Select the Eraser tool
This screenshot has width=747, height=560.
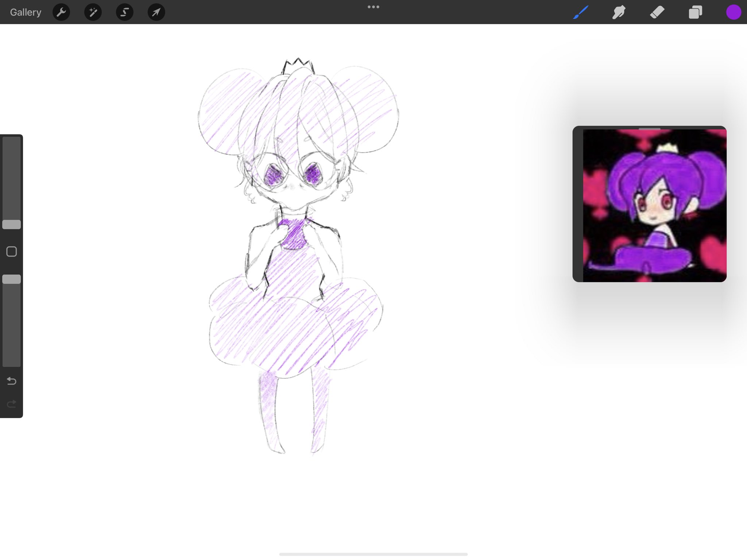pyautogui.click(x=657, y=12)
